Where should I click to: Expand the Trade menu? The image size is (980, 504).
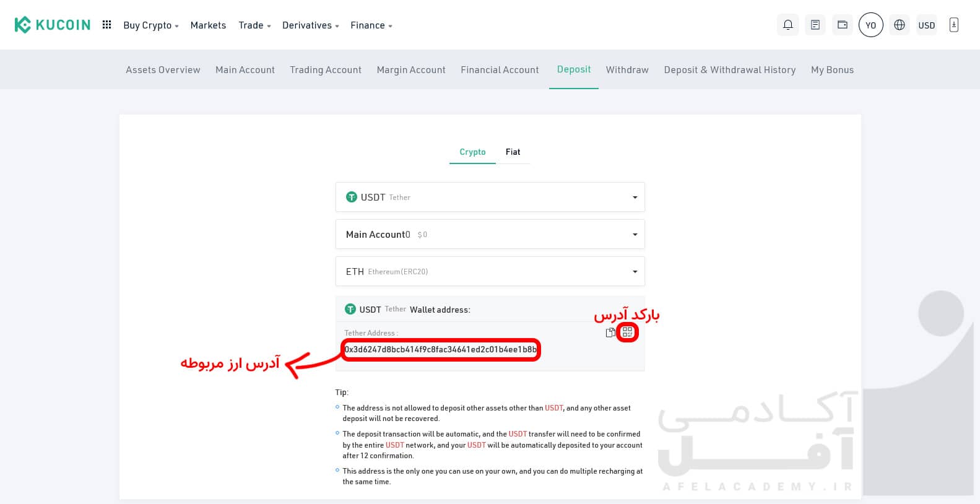point(254,25)
